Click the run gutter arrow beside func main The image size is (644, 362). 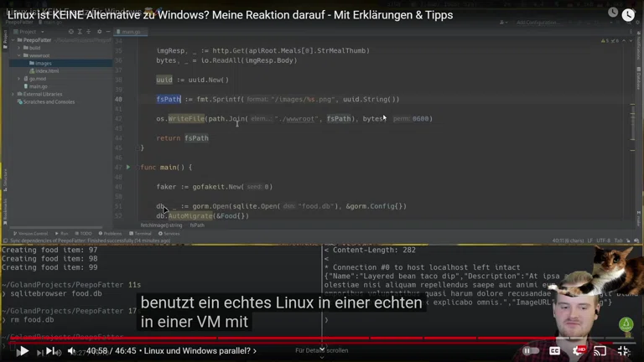pyautogui.click(x=127, y=168)
